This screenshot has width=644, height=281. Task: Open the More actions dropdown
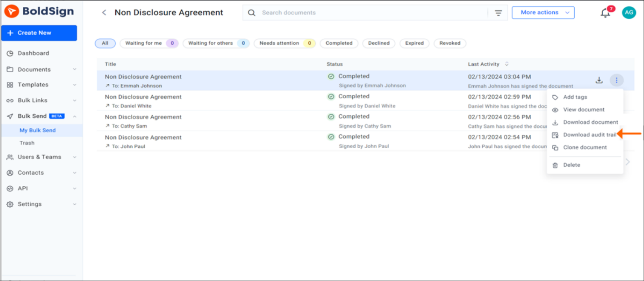tap(543, 13)
